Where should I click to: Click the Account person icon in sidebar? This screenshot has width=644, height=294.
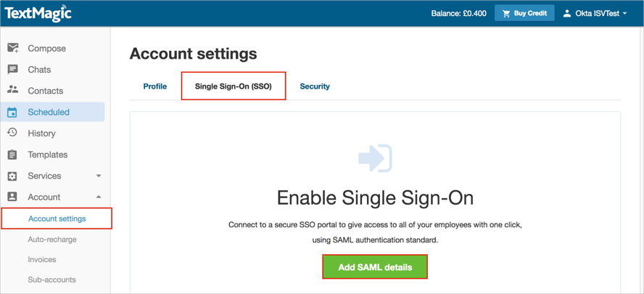pos(13,197)
